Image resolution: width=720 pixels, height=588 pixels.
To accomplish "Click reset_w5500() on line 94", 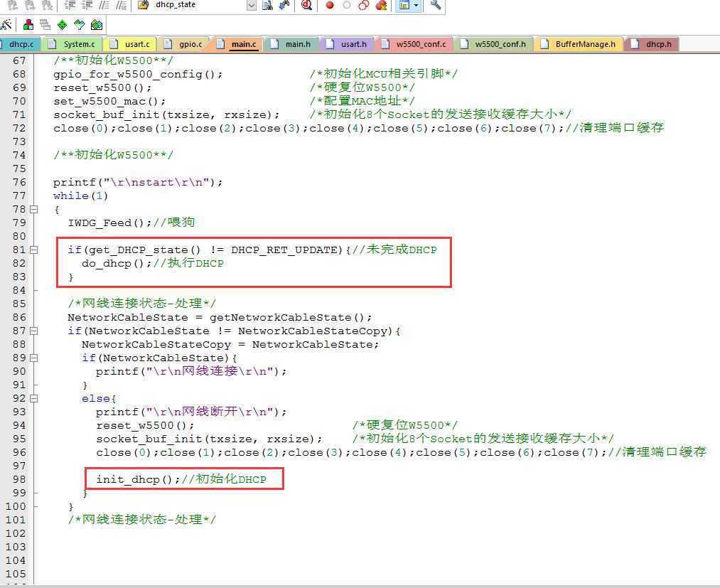I will point(145,425).
